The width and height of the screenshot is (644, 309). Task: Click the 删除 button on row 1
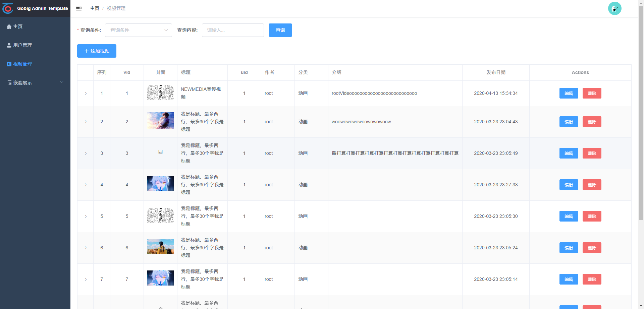pos(592,93)
